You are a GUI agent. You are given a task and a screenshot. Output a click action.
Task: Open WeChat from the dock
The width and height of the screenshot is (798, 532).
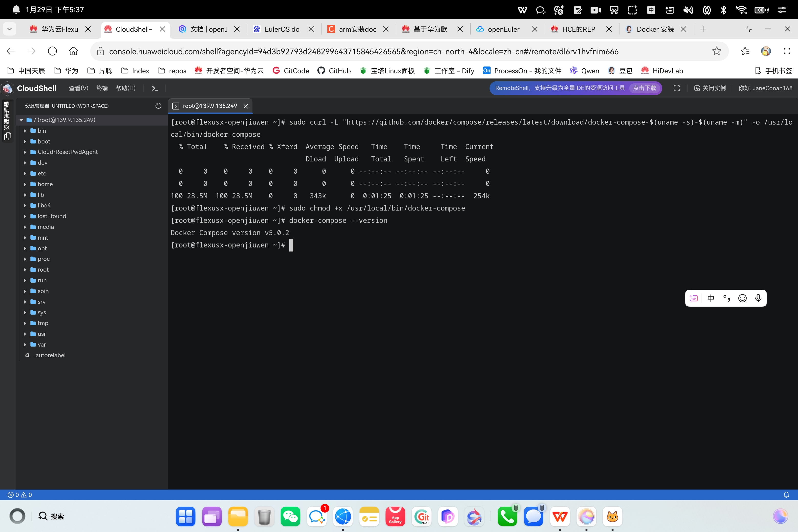290,516
